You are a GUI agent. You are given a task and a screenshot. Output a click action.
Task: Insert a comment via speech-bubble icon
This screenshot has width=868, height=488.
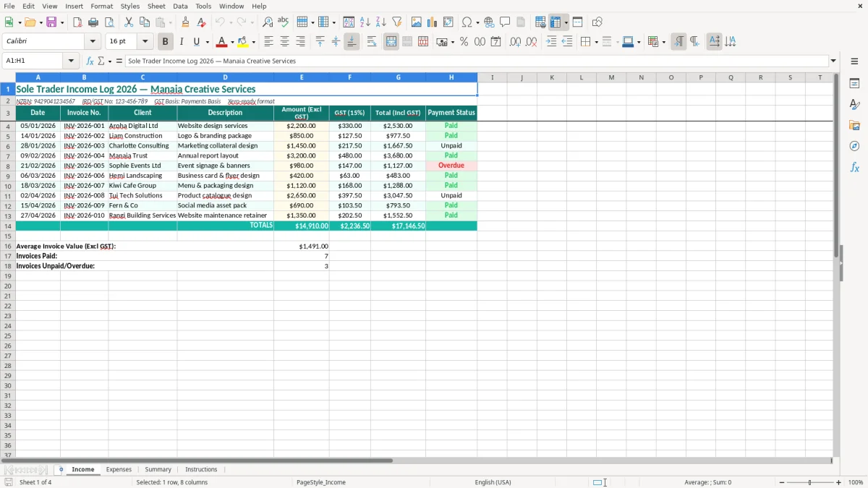point(505,22)
